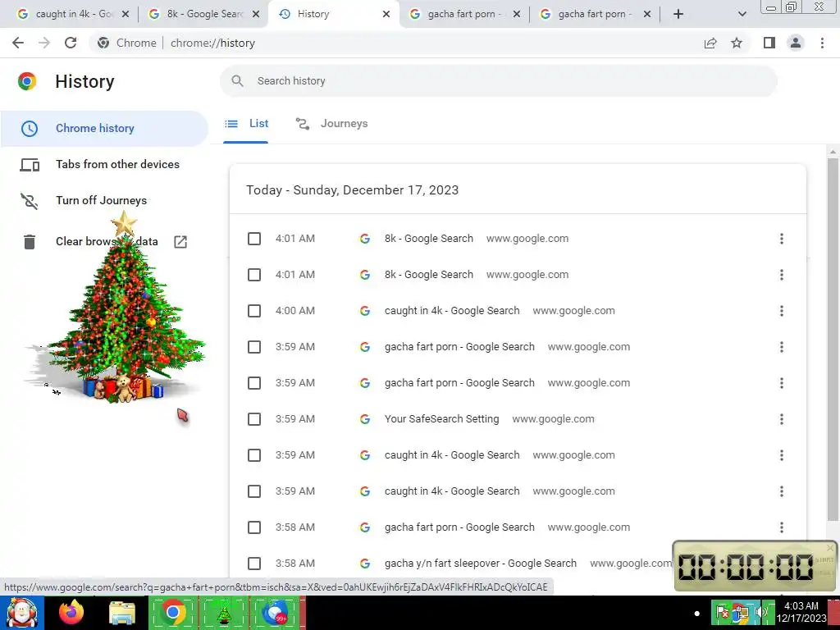Screen dimensions: 840x630
Task: Click Google favicon on Your SafeSearch Setting row
Action: [365, 419]
